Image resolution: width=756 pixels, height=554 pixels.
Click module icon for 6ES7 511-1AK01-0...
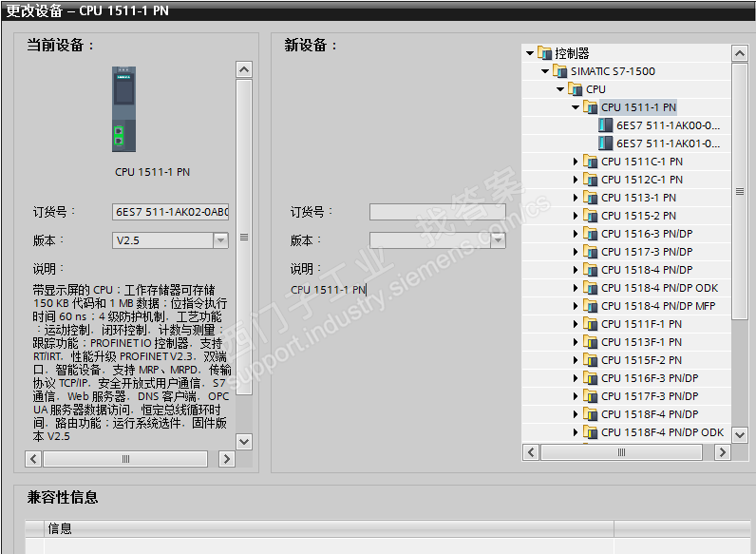click(x=606, y=143)
